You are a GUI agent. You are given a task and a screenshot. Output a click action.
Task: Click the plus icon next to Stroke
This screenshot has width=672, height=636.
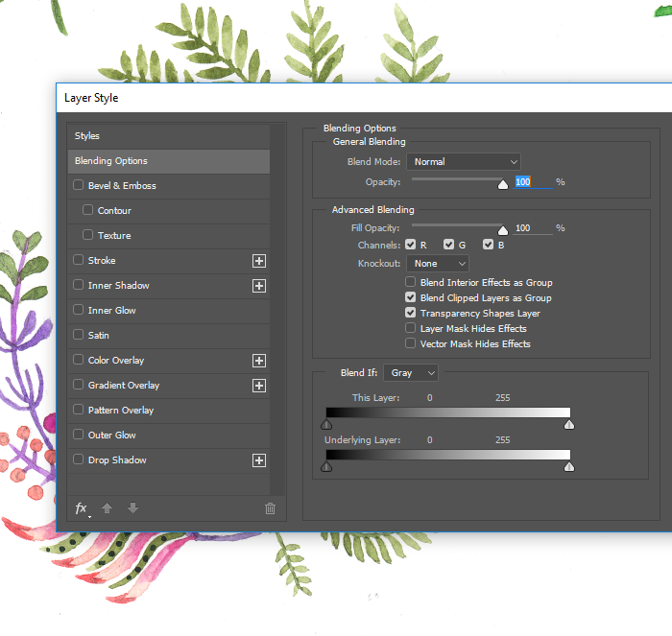pyautogui.click(x=258, y=261)
